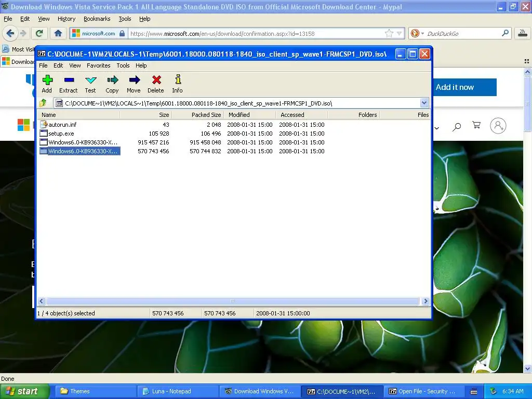Choose the Move toolbar icon

click(134, 84)
